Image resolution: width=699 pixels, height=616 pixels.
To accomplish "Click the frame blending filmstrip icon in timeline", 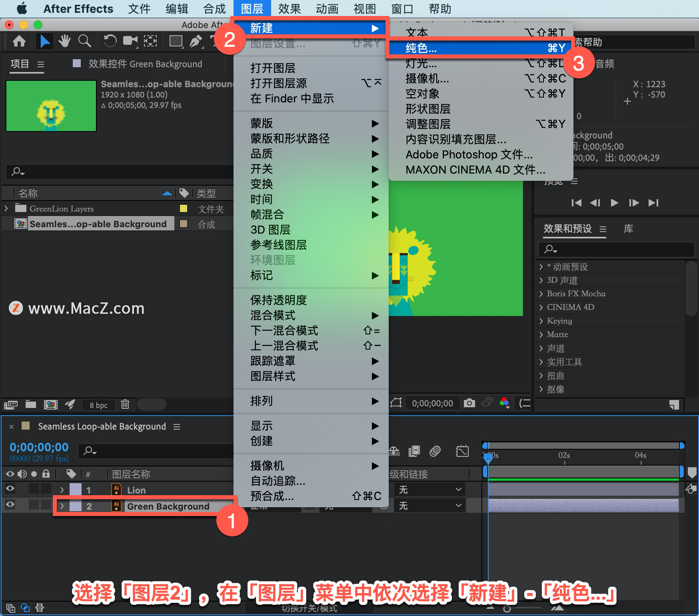I will pos(414,452).
